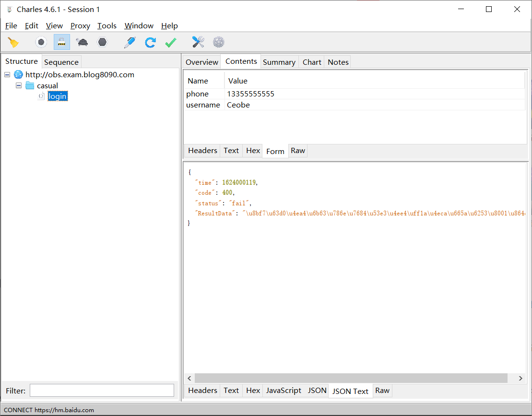Click the Value column header
The height and width of the screenshot is (416, 532).
click(x=375, y=81)
